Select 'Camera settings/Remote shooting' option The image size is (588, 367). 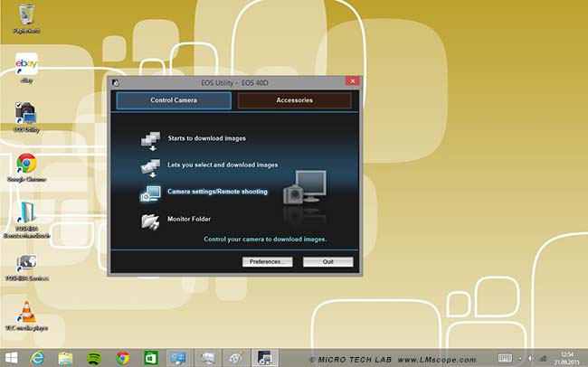217,192
